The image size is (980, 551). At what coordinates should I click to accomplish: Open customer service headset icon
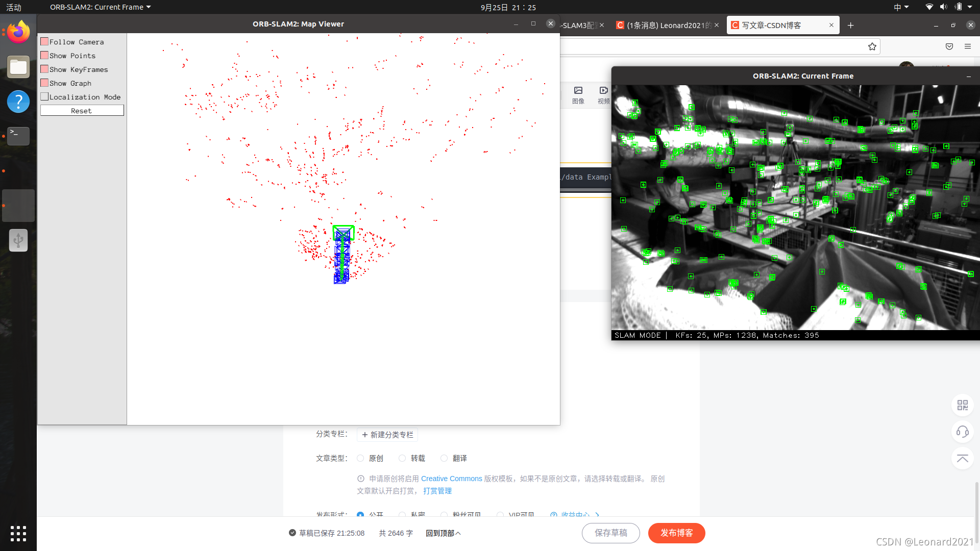pos(963,432)
